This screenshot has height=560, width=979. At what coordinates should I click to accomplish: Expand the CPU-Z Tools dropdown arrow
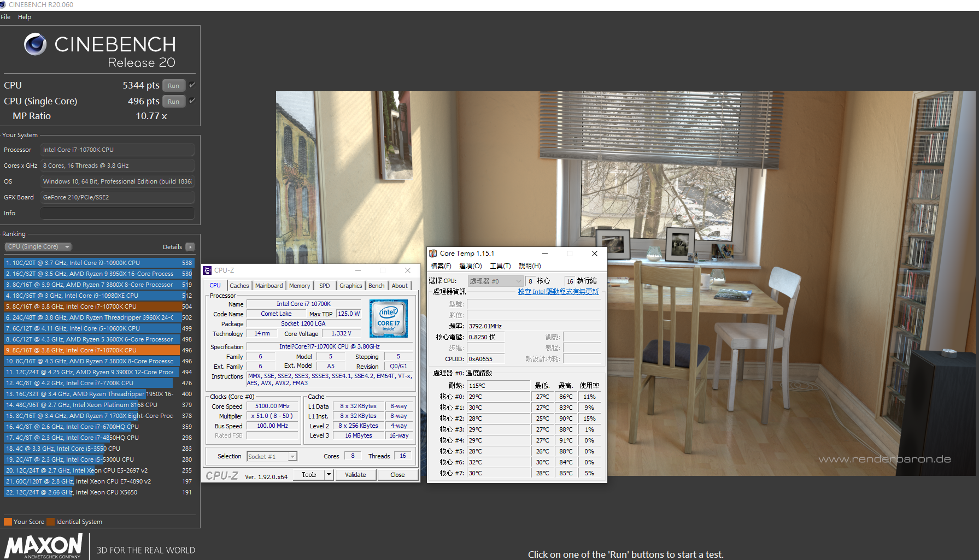click(329, 475)
